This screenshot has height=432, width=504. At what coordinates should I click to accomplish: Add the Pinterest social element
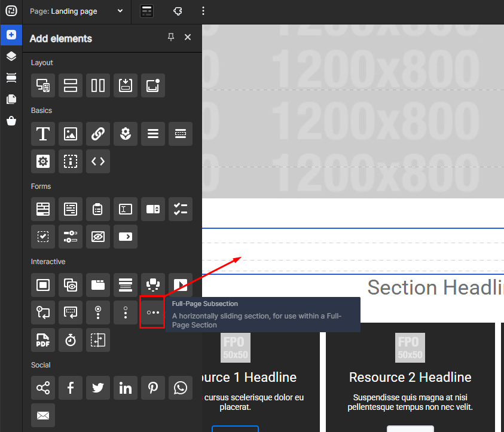pos(153,388)
